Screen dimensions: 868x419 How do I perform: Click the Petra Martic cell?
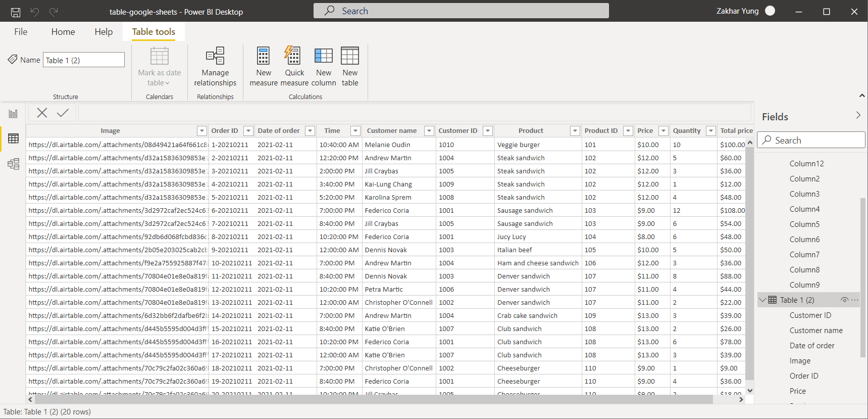[398, 289]
